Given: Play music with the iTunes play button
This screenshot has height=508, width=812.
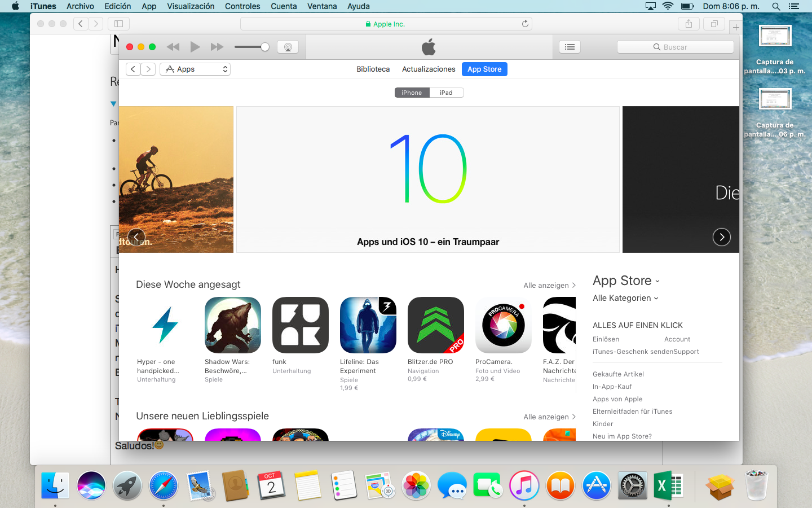Looking at the screenshot, I should pyautogui.click(x=195, y=47).
